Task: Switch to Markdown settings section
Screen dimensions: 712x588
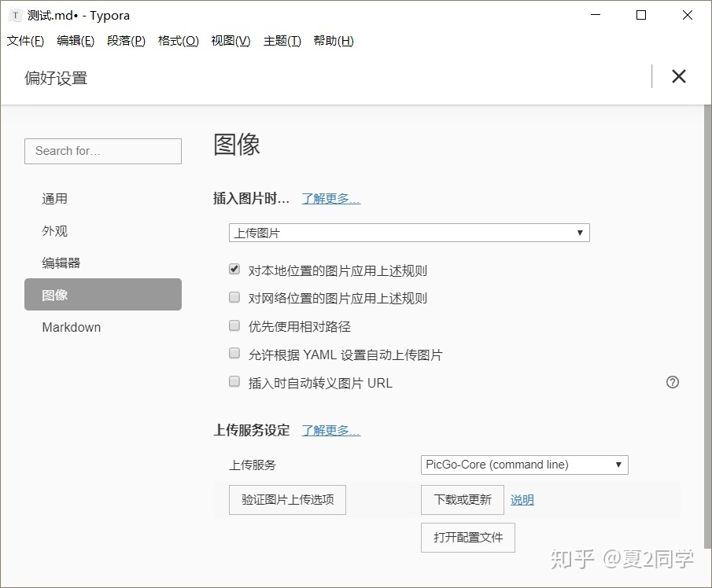Action: tap(72, 327)
